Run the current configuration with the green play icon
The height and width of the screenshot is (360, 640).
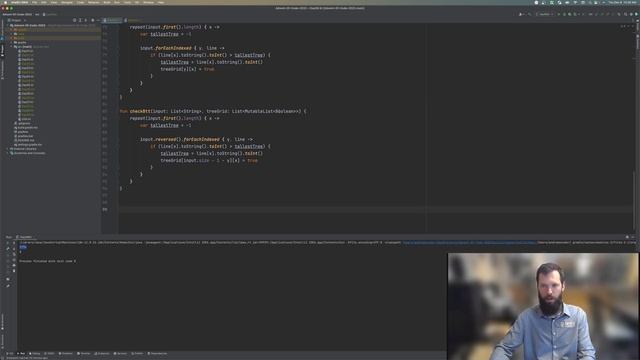tap(559, 14)
